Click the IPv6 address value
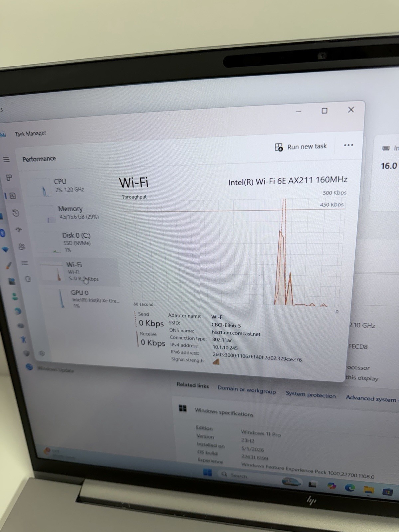399x532 pixels. pyautogui.click(x=257, y=357)
